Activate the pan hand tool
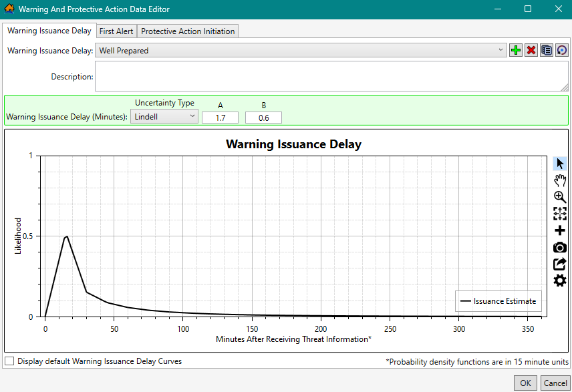Screen dimensions: 572x392 559,180
